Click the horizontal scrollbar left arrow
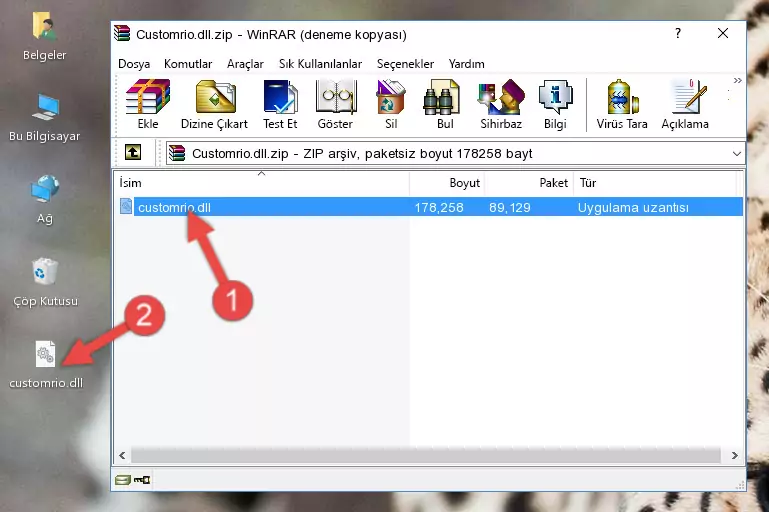 click(x=123, y=455)
